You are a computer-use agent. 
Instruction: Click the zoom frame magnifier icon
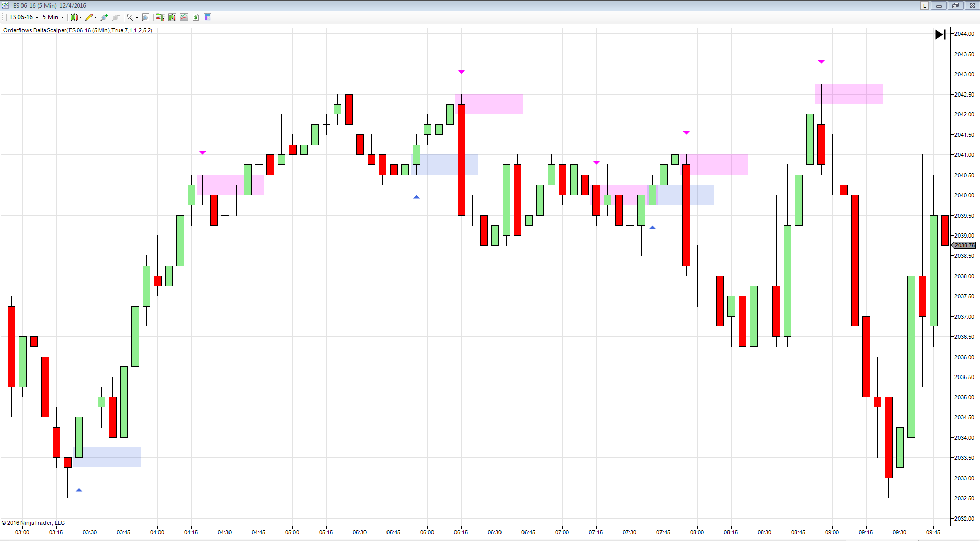pyautogui.click(x=145, y=17)
